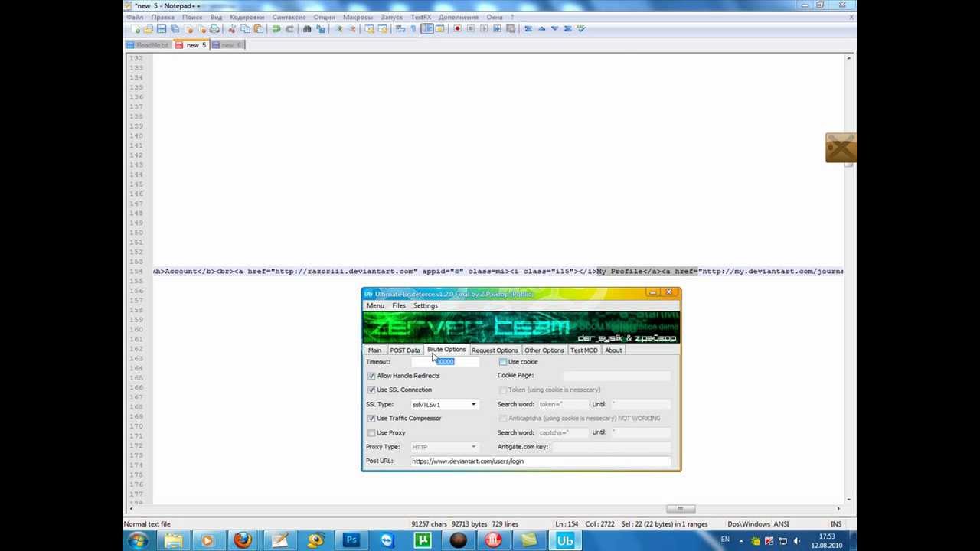Viewport: 980px width, 551px height.
Task: Open the Макросы menu in Notepad++
Action: [358, 17]
